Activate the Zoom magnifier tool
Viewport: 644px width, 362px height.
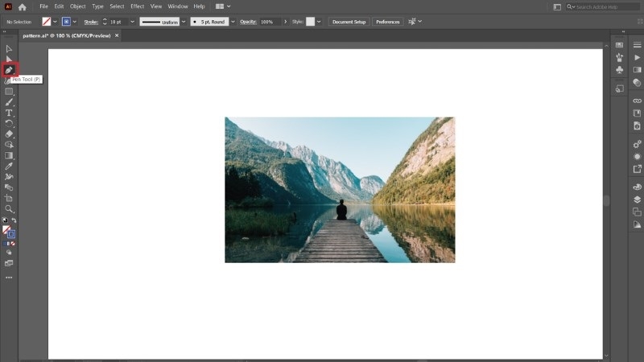[10, 208]
